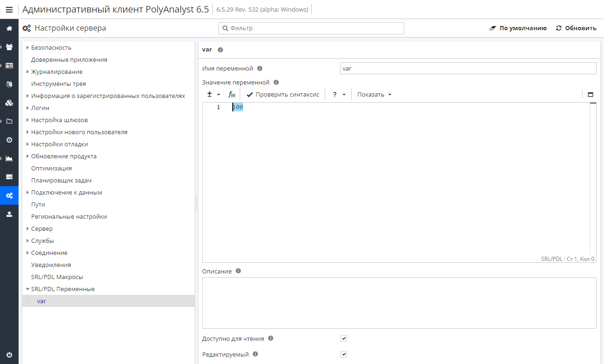Select the var variable tree item
Screen dimensions: 604x364
(x=108, y=301)
